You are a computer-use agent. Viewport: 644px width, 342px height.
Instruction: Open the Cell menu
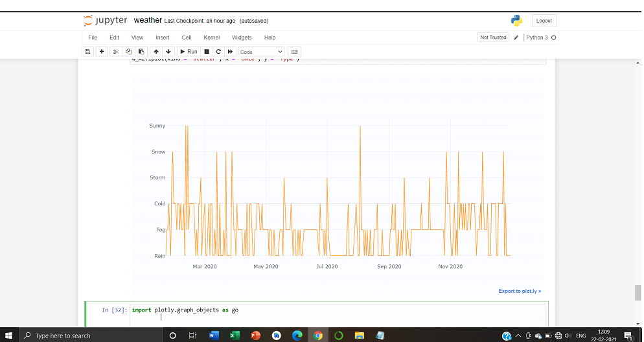click(187, 38)
